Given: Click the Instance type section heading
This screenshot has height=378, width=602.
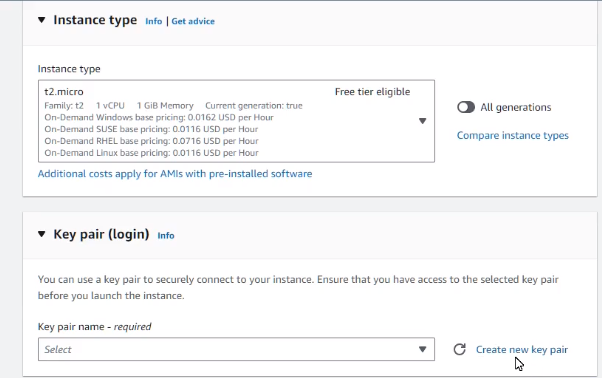Looking at the screenshot, I should (95, 20).
